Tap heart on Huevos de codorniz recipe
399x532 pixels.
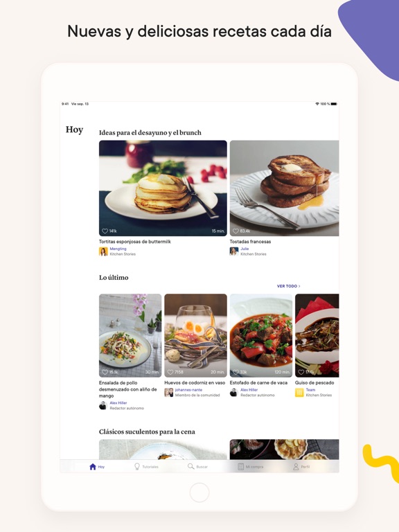click(170, 372)
